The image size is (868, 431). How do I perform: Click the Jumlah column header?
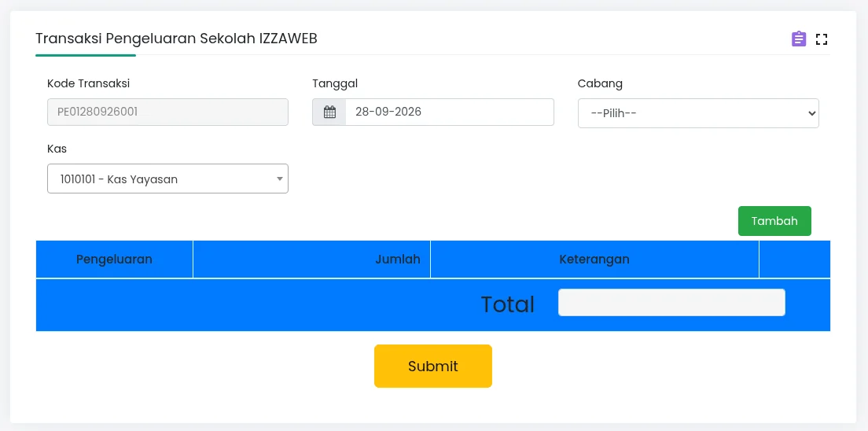pyautogui.click(x=311, y=260)
